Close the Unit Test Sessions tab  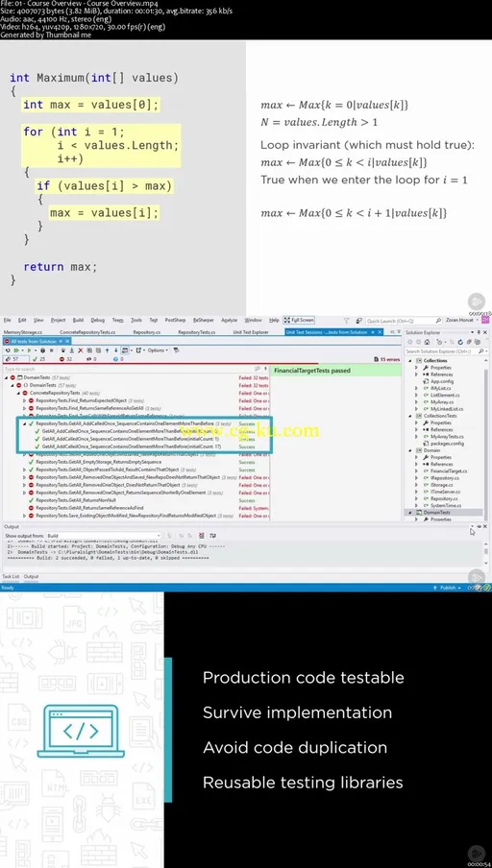[380, 332]
